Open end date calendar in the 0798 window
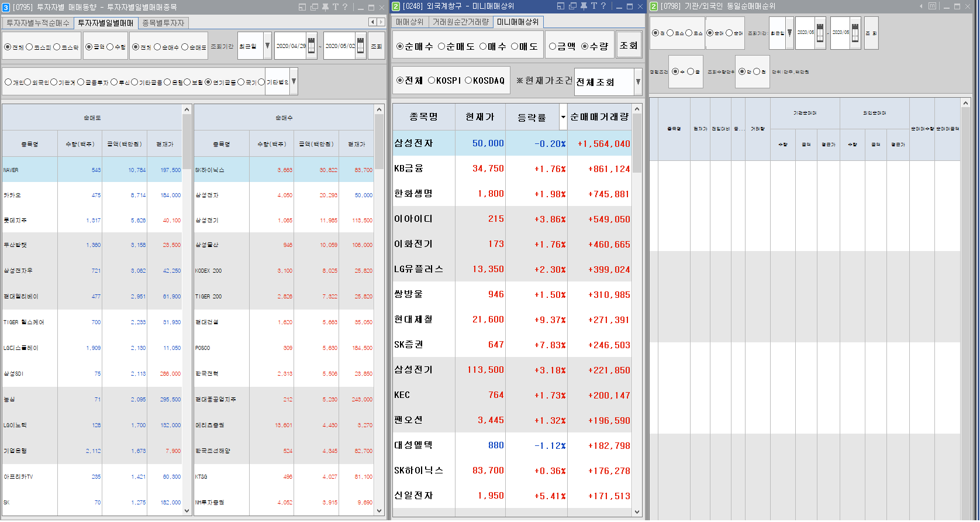980x522 pixels. [x=855, y=33]
